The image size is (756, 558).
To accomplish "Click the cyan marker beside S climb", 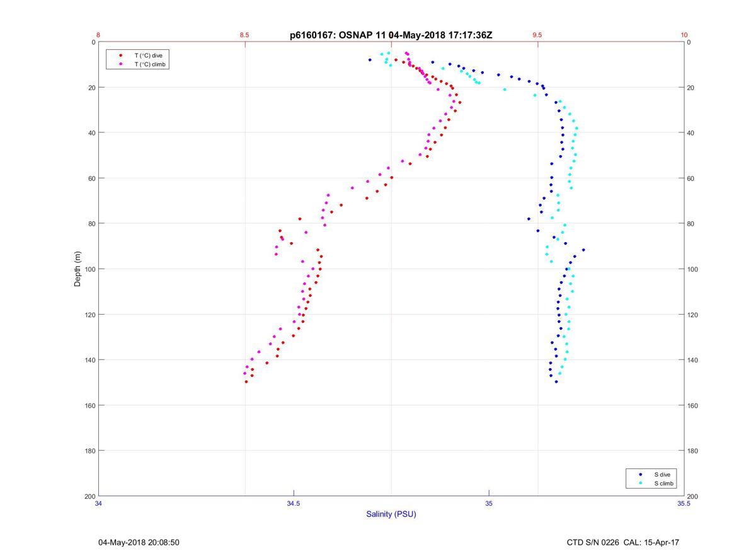I will click(x=641, y=484).
